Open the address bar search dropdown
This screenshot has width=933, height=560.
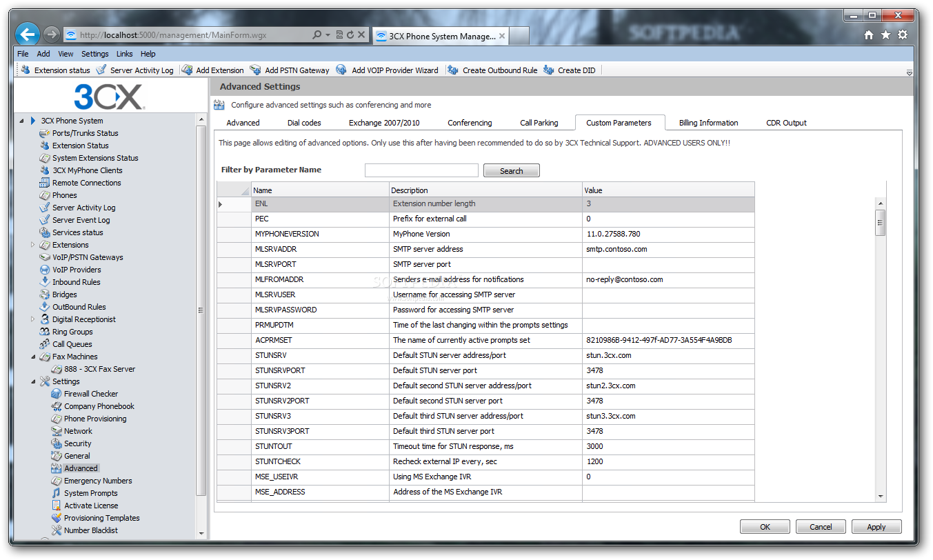coord(328,34)
